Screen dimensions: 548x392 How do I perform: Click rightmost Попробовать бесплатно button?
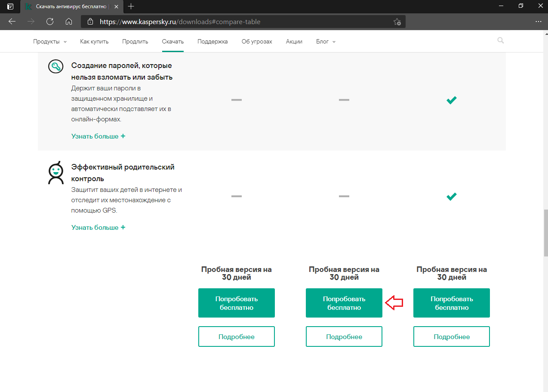click(452, 303)
